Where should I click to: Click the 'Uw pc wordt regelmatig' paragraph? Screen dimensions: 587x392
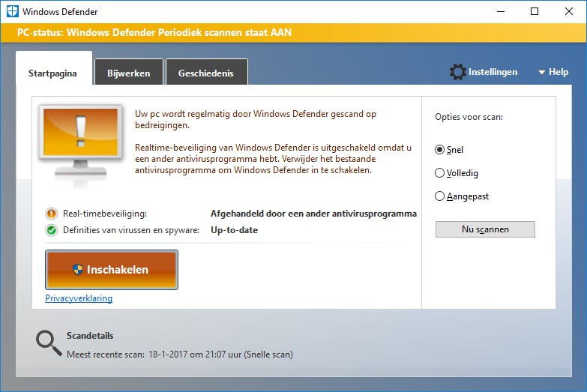pos(256,119)
